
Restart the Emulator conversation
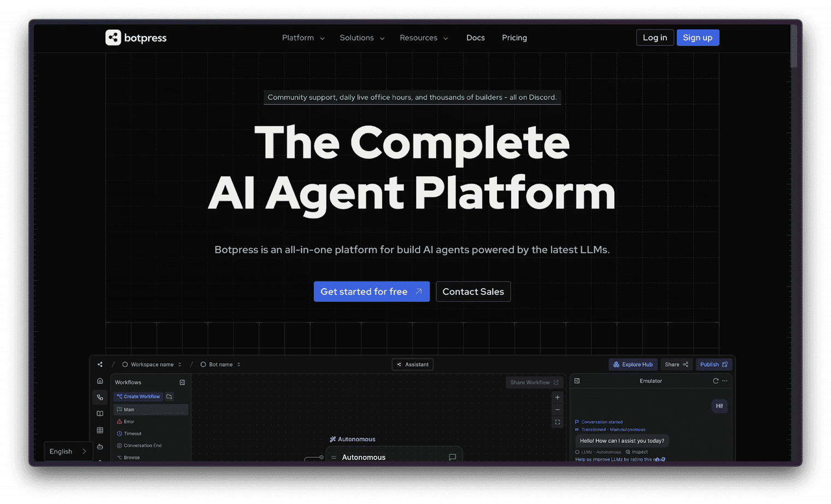coord(715,381)
